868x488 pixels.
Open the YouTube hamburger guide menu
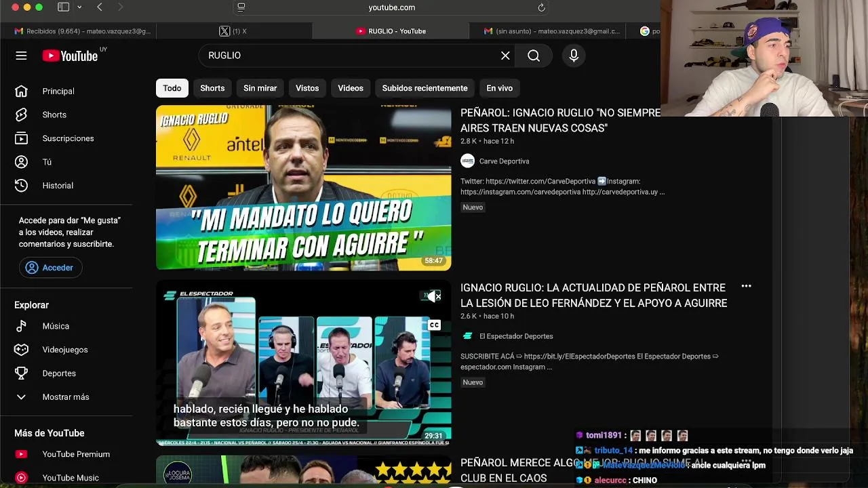point(21,56)
